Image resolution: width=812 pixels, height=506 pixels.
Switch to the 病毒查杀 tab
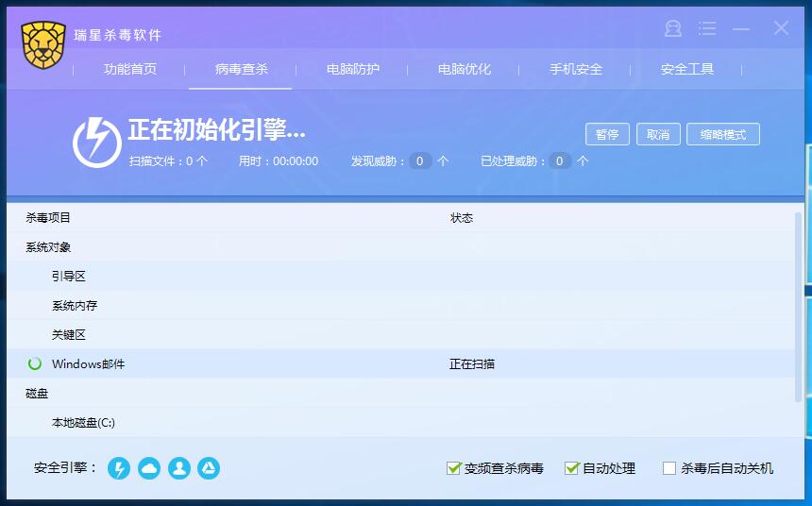[x=242, y=69]
